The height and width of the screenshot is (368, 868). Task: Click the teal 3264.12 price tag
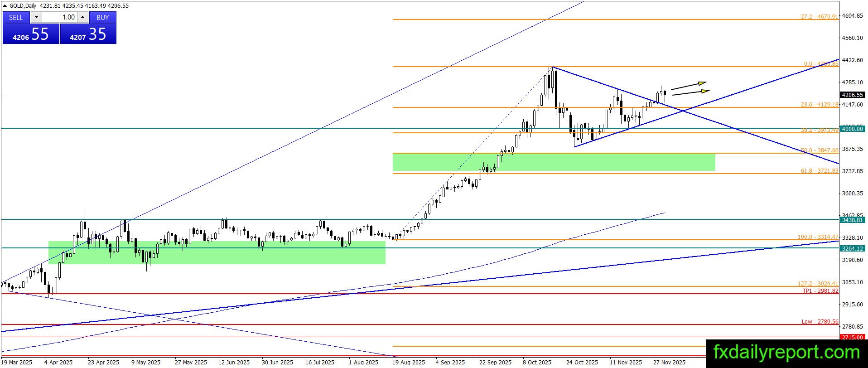pos(852,248)
